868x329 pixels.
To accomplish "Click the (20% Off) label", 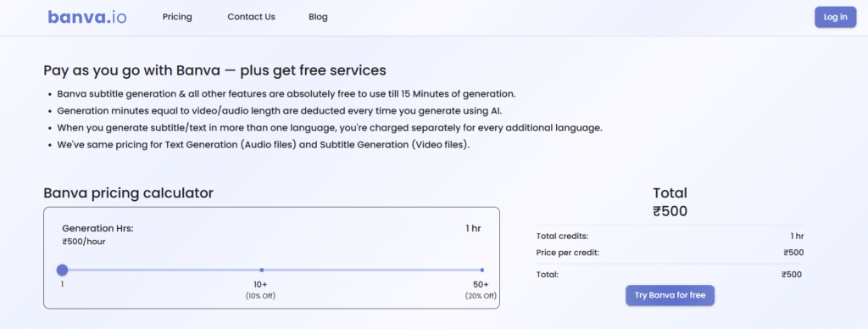I will click(481, 296).
